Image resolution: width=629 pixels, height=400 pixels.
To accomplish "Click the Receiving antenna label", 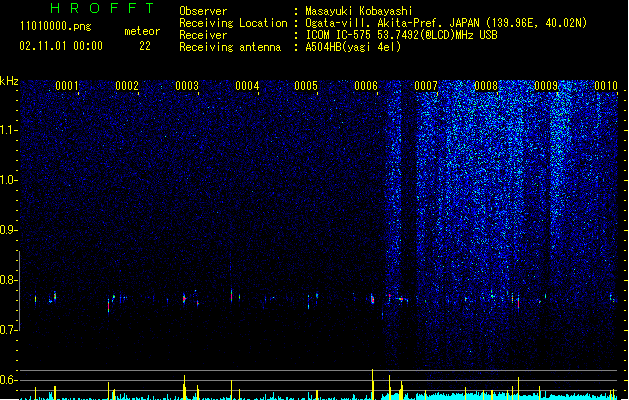I will click(x=230, y=47).
